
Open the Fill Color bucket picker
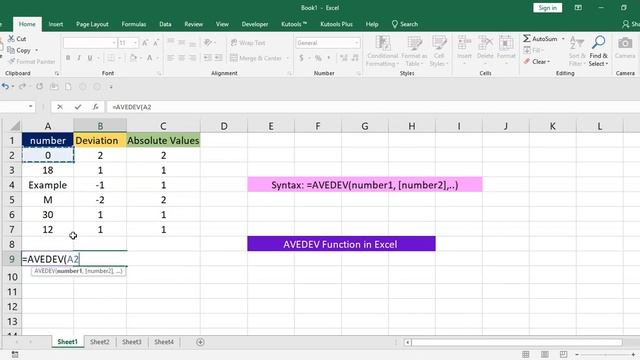tap(133, 58)
